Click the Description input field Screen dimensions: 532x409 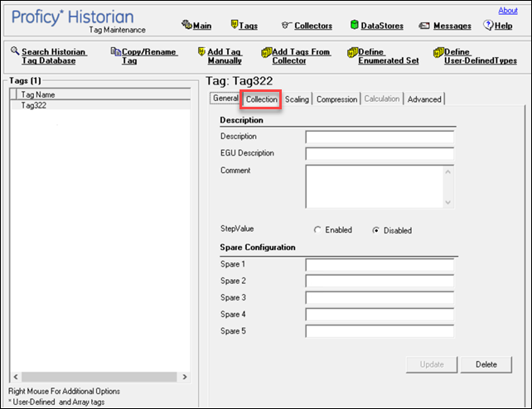[x=380, y=137]
